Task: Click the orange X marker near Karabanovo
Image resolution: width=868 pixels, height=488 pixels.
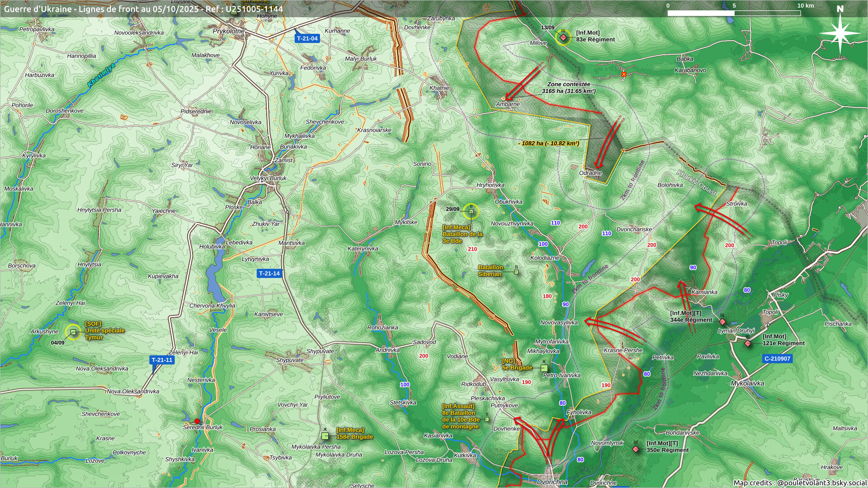Action: (x=624, y=74)
